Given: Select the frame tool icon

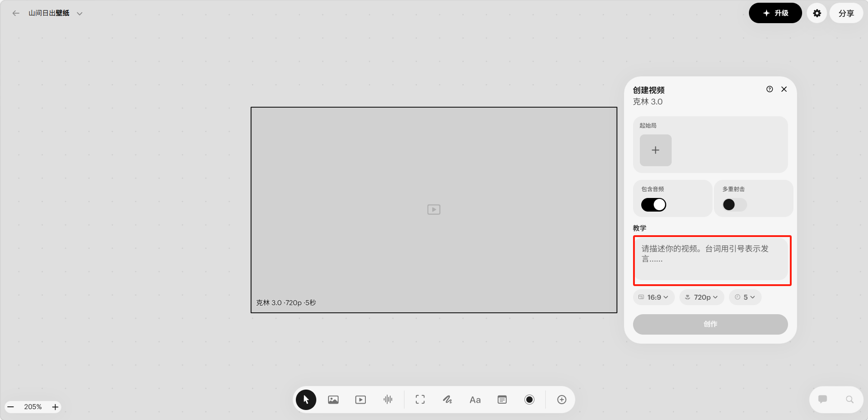Looking at the screenshot, I should [420, 400].
